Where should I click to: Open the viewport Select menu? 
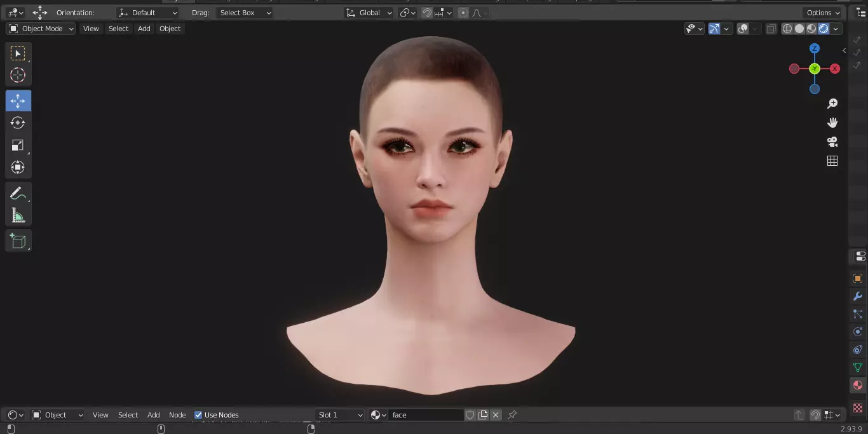coord(118,29)
